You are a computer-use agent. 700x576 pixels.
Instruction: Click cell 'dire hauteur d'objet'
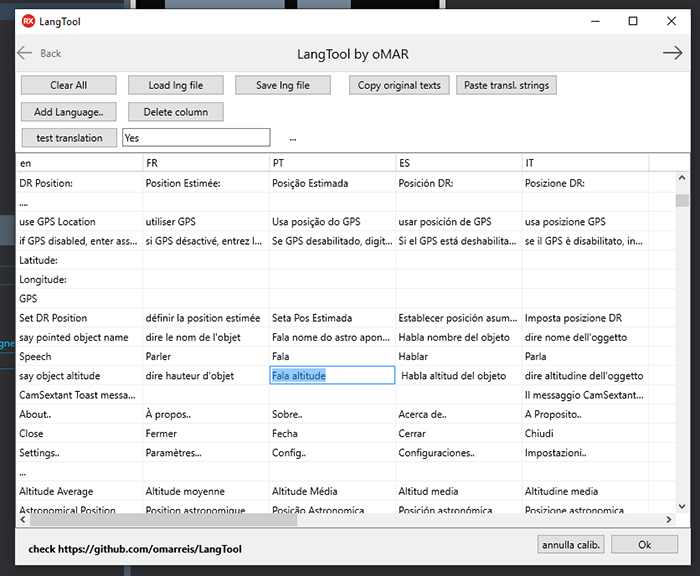[x=206, y=376]
